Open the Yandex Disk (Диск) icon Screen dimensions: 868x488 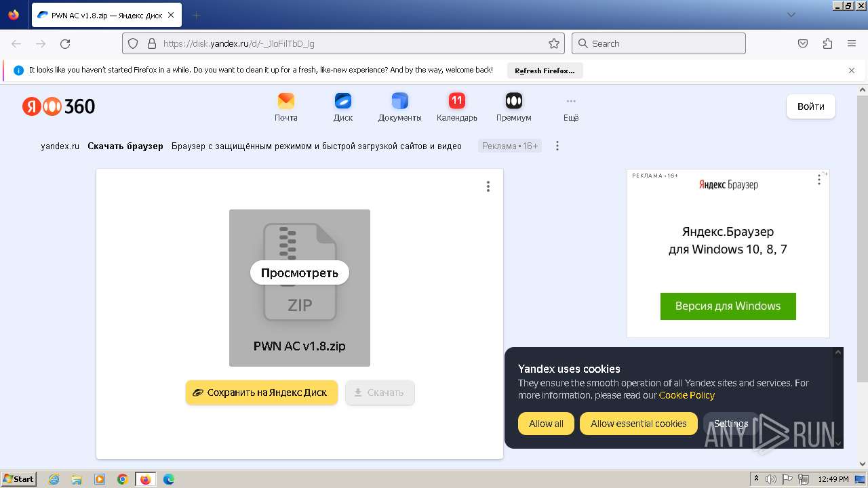(x=343, y=107)
